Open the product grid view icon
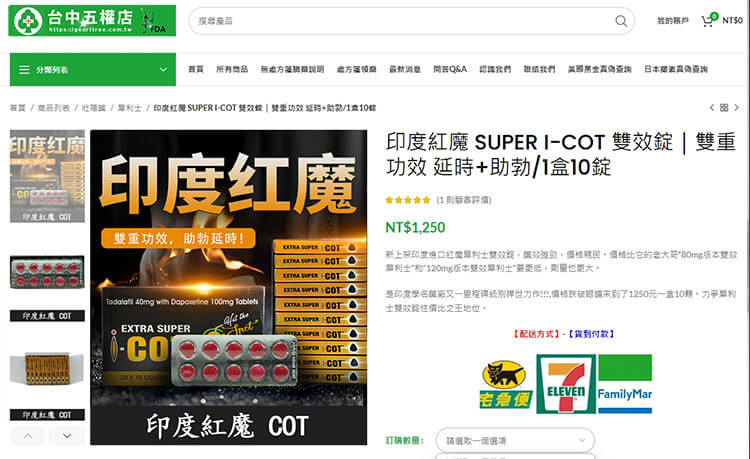Viewport: 750px width, 459px height. [x=724, y=108]
